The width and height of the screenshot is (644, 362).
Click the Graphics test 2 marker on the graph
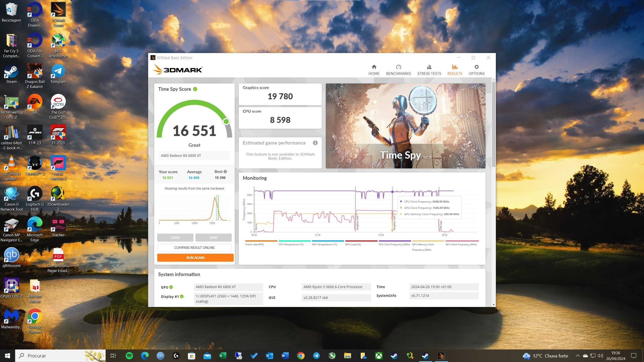pos(394,222)
